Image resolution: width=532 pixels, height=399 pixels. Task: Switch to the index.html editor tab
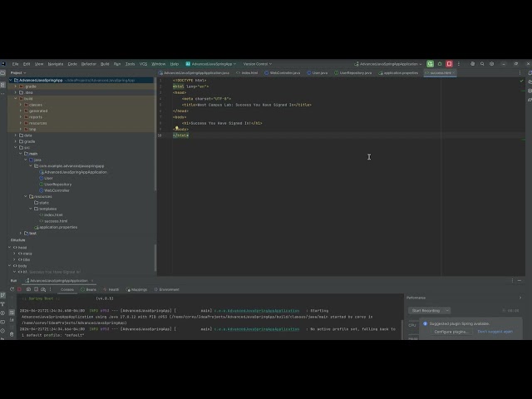point(247,73)
